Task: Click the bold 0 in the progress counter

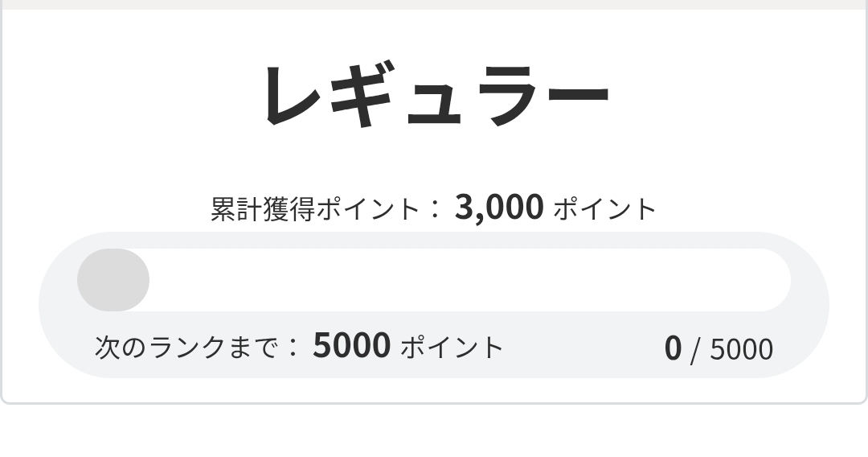Action: pyautogui.click(x=673, y=348)
